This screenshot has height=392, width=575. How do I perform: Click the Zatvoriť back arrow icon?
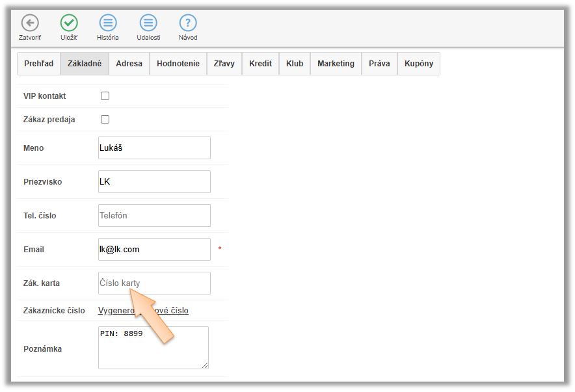pos(30,23)
